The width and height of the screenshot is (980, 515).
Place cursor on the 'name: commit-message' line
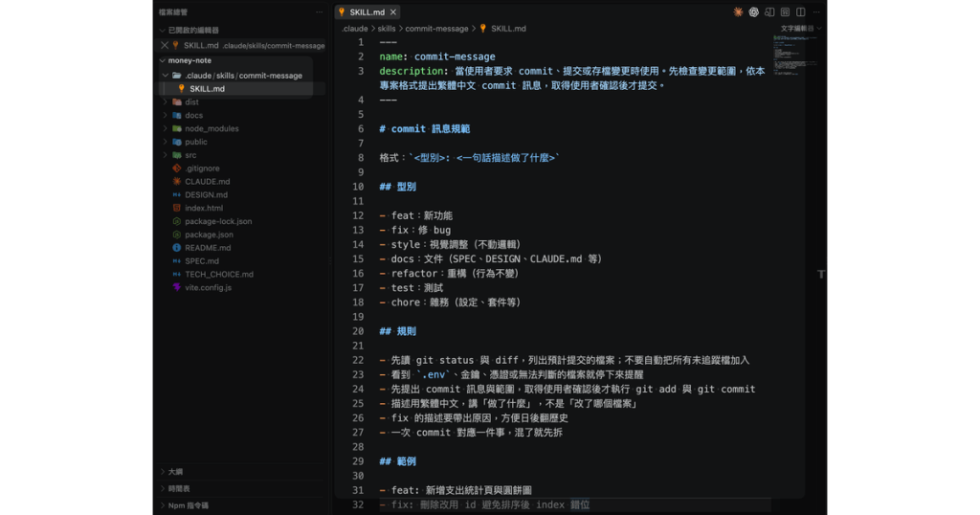pos(436,56)
